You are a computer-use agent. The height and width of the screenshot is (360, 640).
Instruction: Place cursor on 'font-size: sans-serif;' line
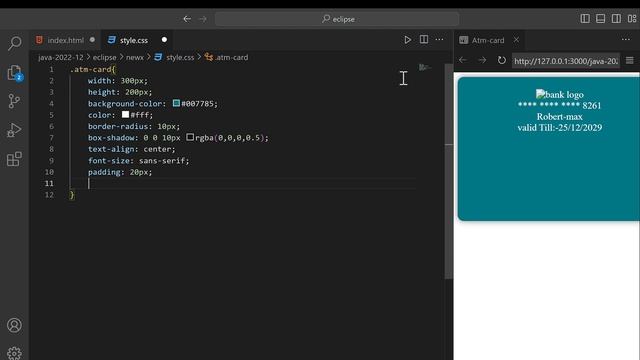click(x=138, y=161)
